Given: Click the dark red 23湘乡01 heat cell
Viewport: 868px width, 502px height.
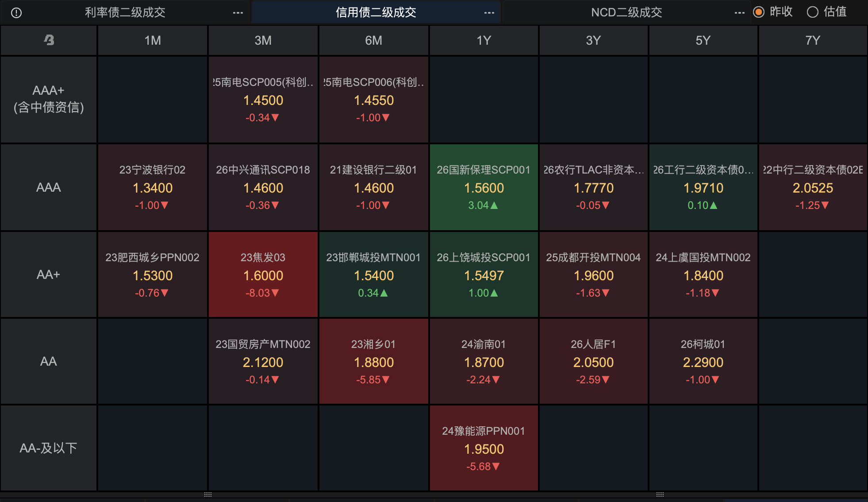Looking at the screenshot, I should [x=373, y=362].
